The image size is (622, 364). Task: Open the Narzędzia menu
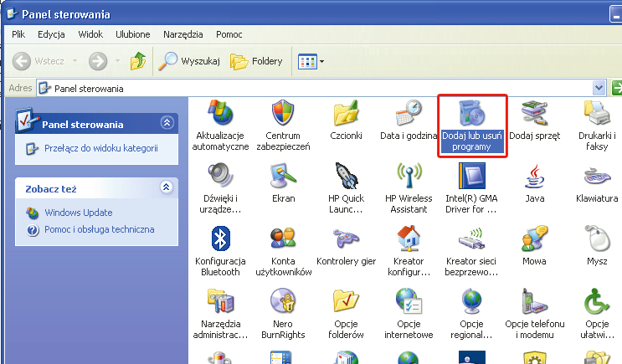click(181, 34)
